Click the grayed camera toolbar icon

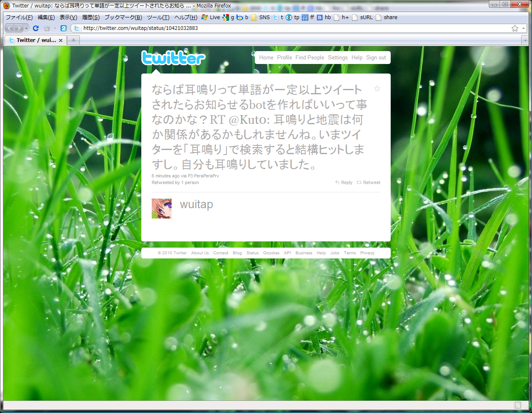(47, 28)
